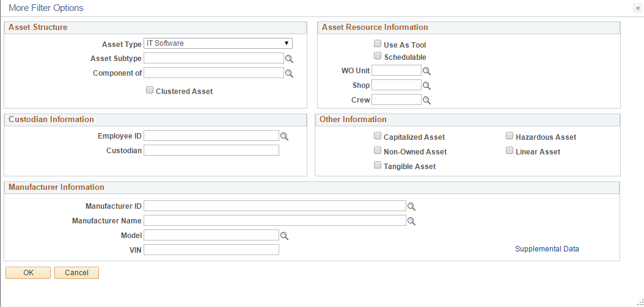Focus the Model input field
The image size is (644, 307).
point(211,235)
